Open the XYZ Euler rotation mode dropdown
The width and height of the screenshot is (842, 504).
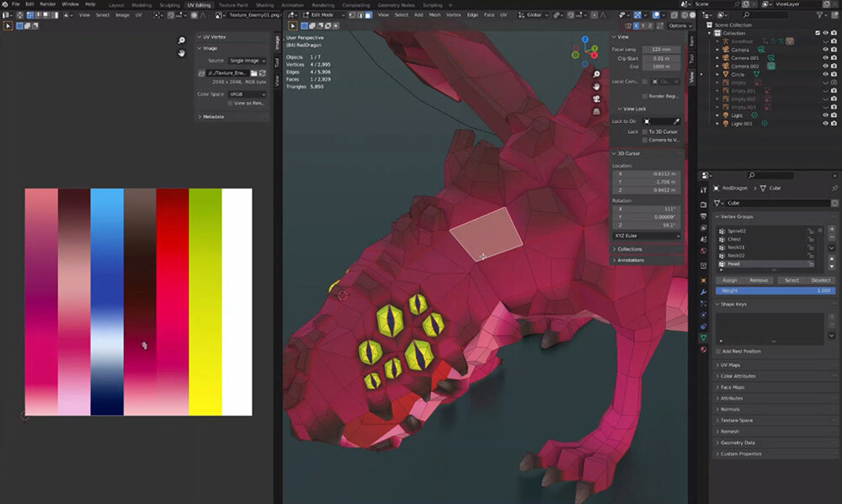tap(646, 236)
